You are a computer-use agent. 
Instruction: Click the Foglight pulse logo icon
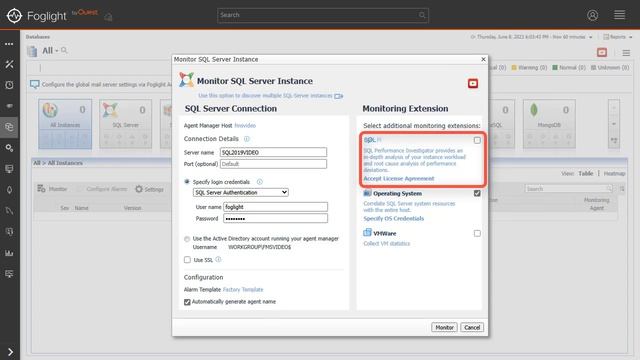(14, 16)
